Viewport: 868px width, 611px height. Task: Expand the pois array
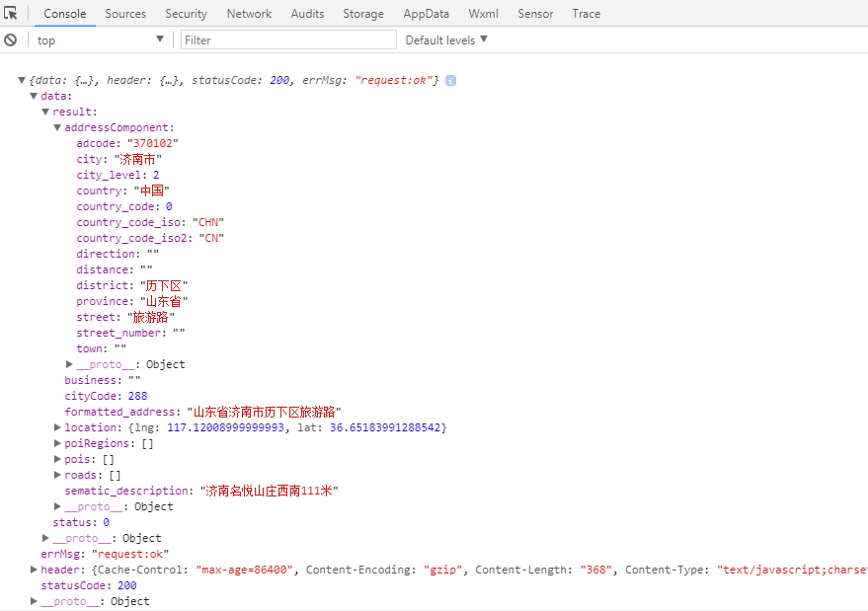[57, 459]
